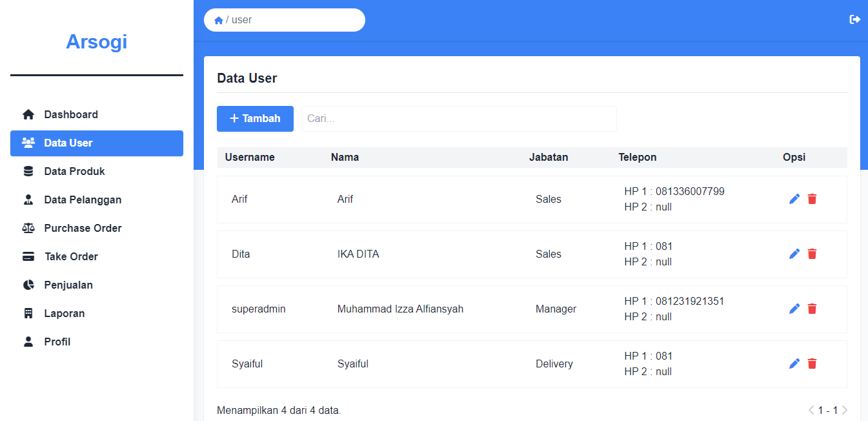Click the logout icon in top bar
The height and width of the screenshot is (421, 868).
[854, 19]
